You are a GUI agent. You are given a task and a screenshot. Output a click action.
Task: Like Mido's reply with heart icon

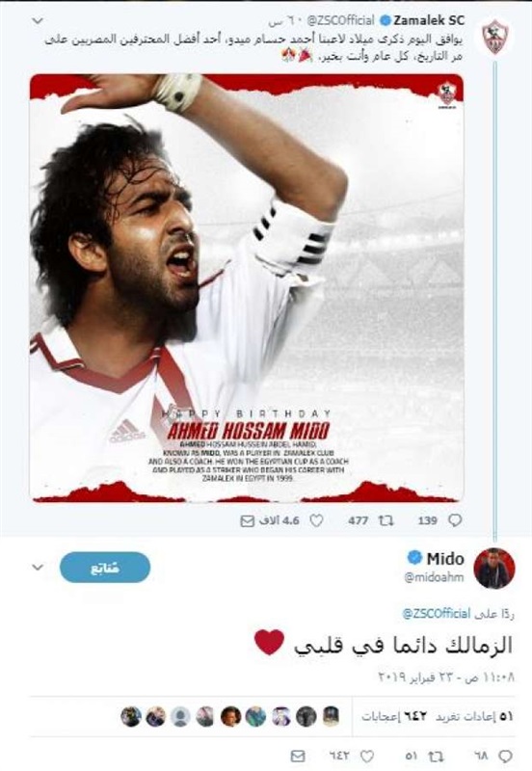coord(367,756)
